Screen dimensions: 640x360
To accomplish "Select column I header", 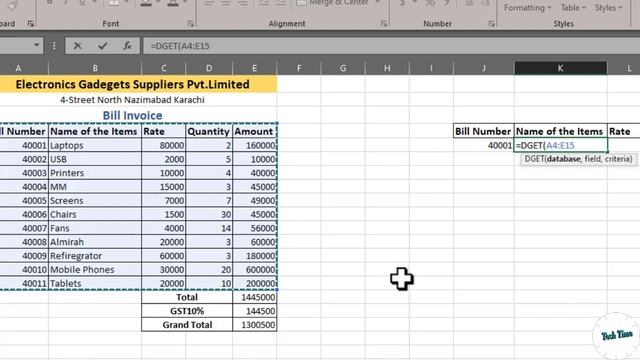I will coord(431,68).
